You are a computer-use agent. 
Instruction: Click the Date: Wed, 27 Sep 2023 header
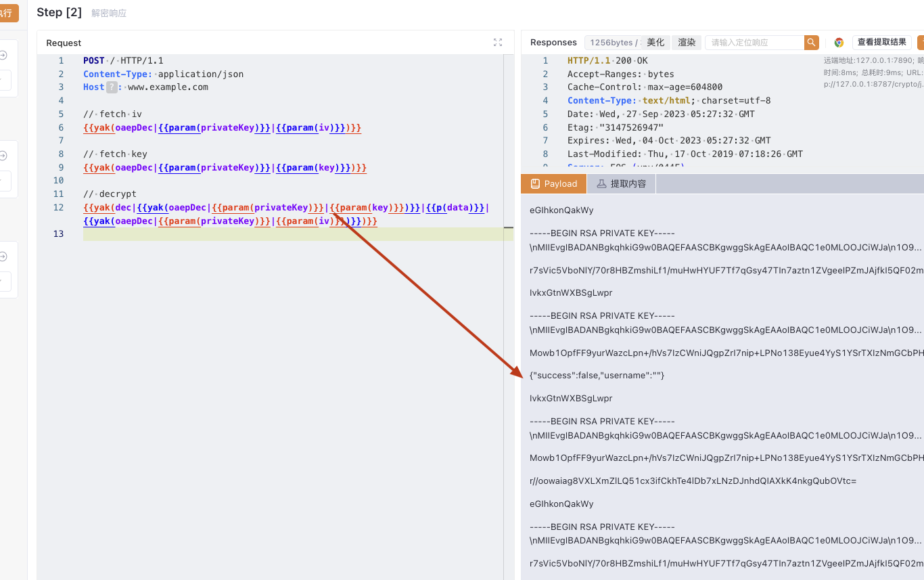tap(661, 114)
